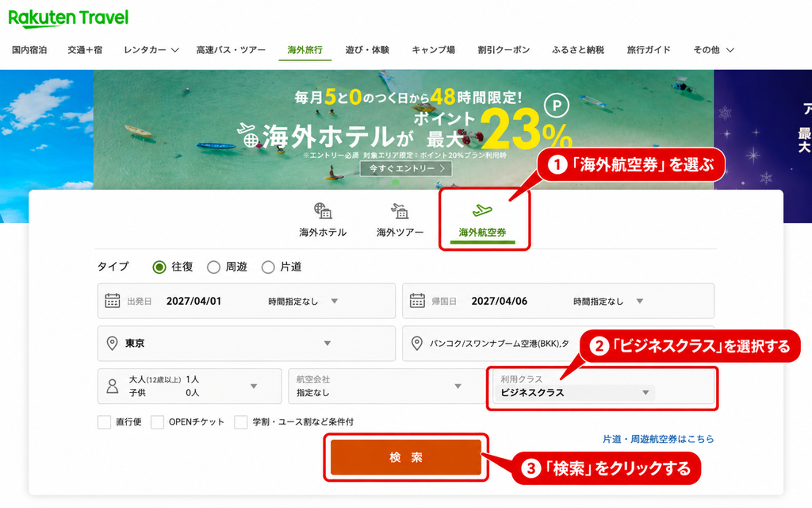Open the 高速バス・ツアー menu item

point(231,50)
